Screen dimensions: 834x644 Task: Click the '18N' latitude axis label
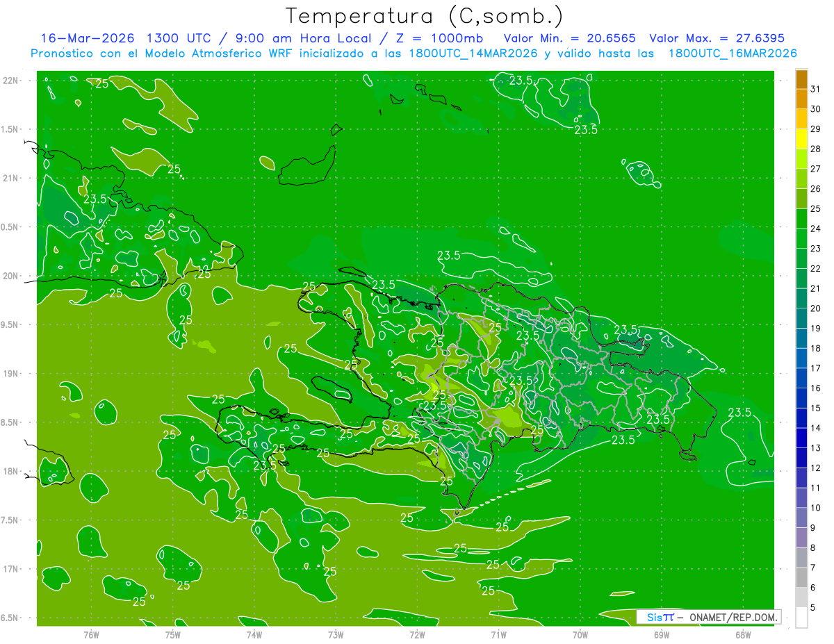pyautogui.click(x=11, y=472)
